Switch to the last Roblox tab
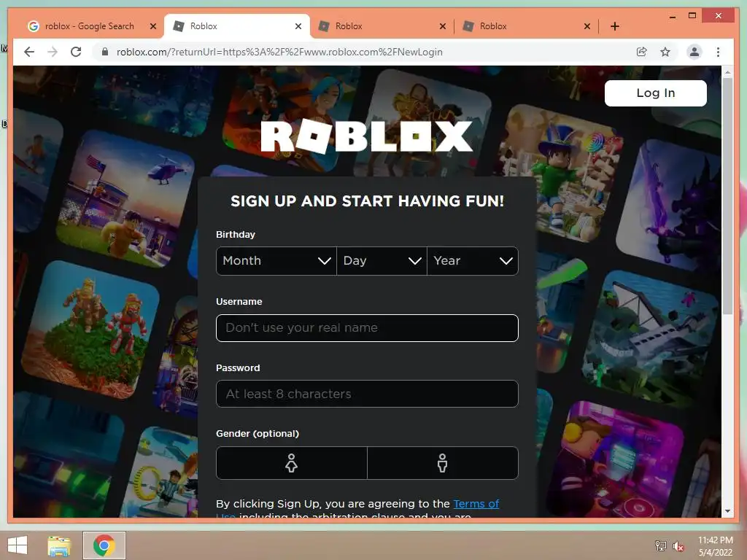 (x=527, y=26)
